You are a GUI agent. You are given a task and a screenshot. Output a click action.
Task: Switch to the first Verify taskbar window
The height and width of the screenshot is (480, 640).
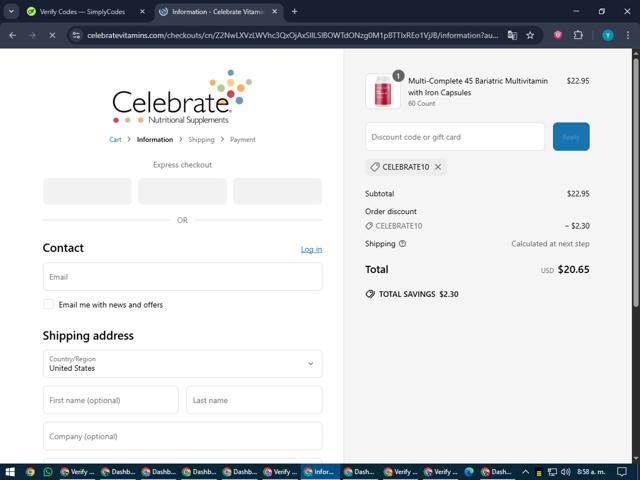click(x=76, y=472)
